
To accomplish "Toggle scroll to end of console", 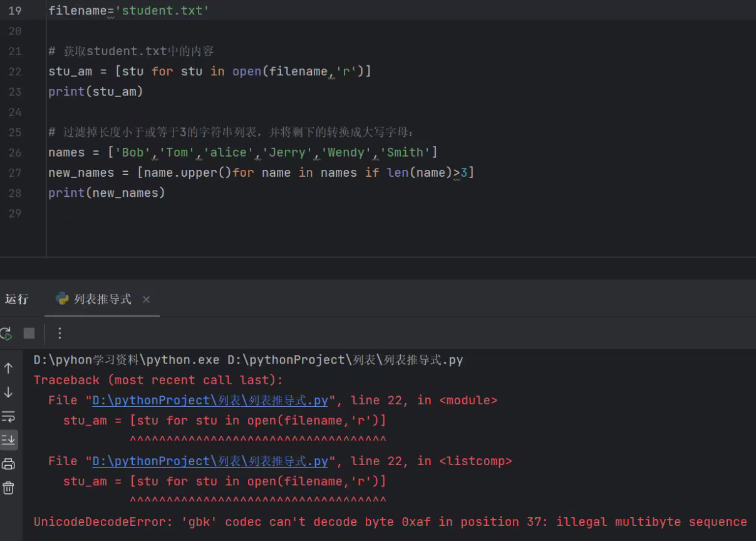I will pyautogui.click(x=9, y=440).
